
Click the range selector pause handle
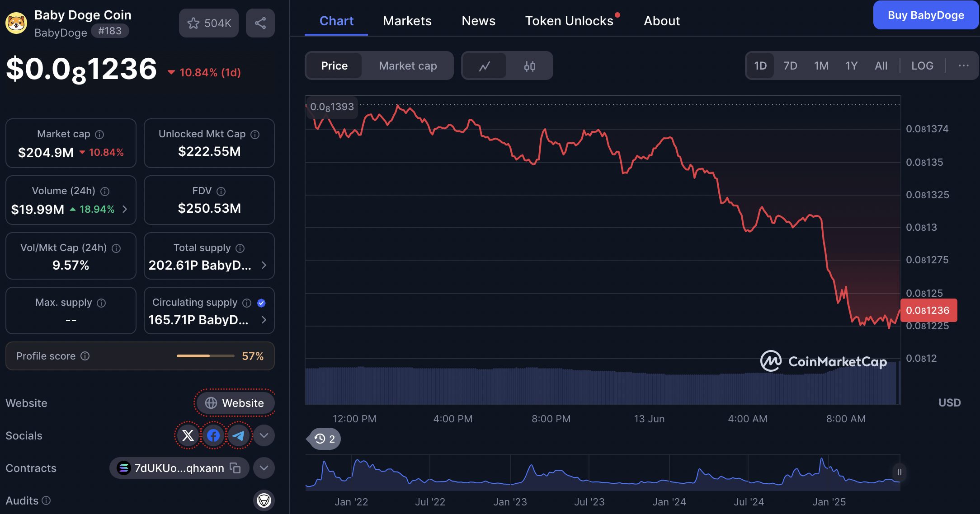[x=899, y=472]
